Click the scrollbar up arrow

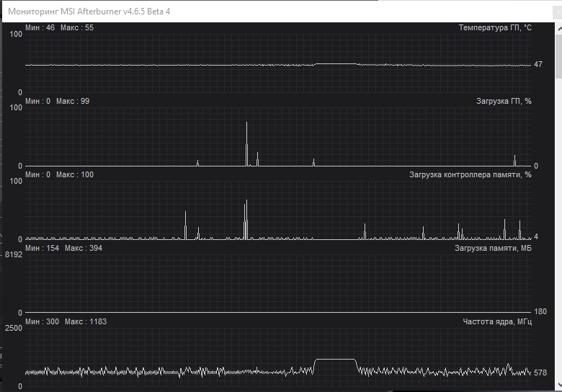click(559, 29)
